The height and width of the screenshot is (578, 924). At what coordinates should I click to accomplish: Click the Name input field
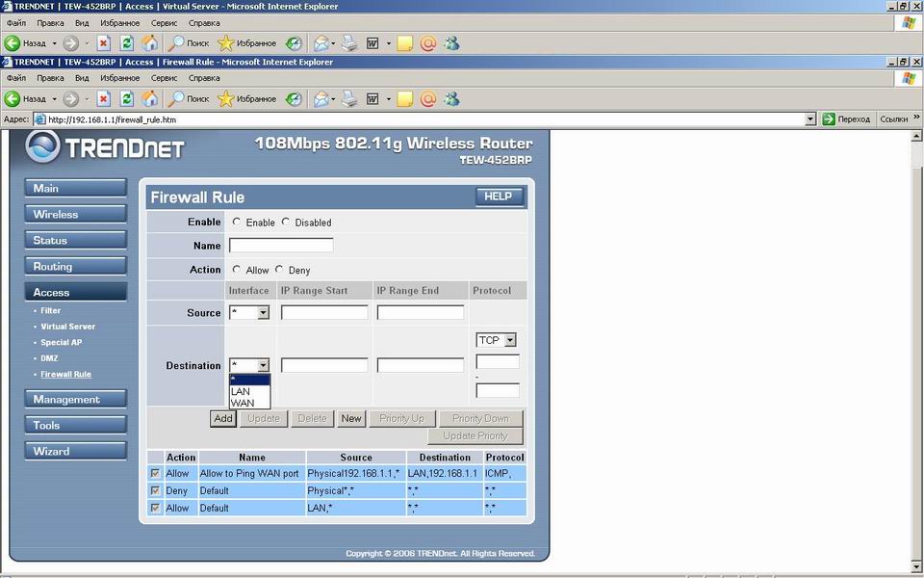(x=281, y=246)
